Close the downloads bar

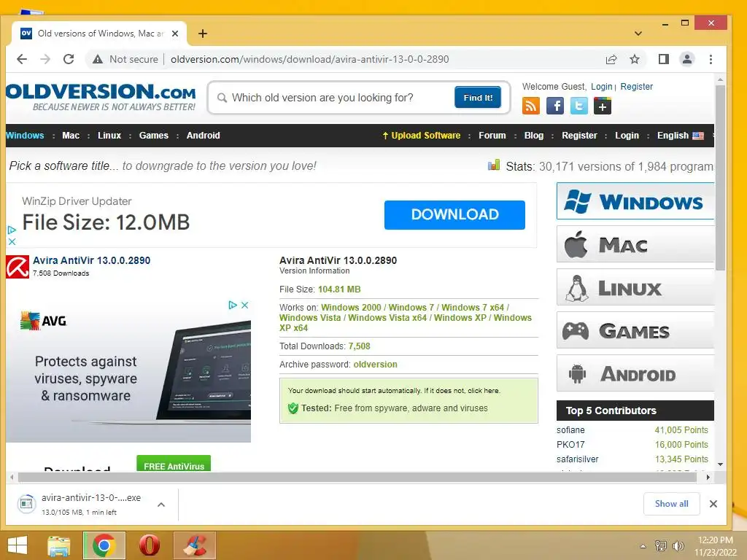pos(713,504)
